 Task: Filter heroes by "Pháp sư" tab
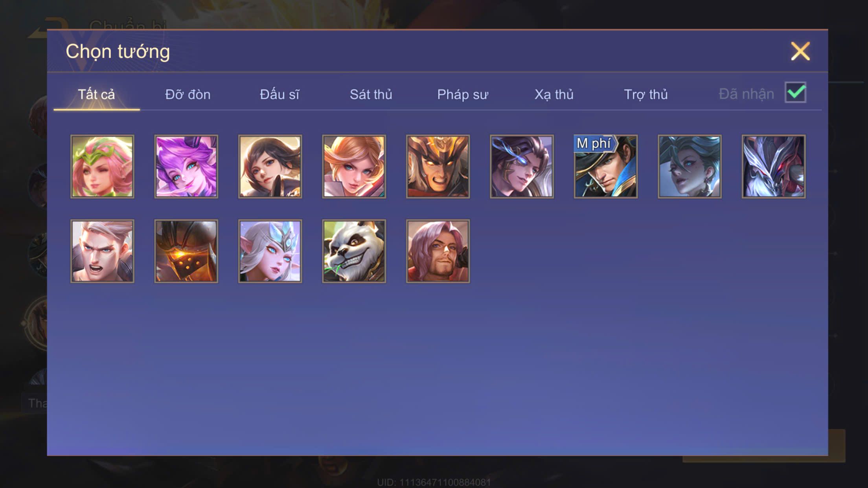[x=463, y=95]
